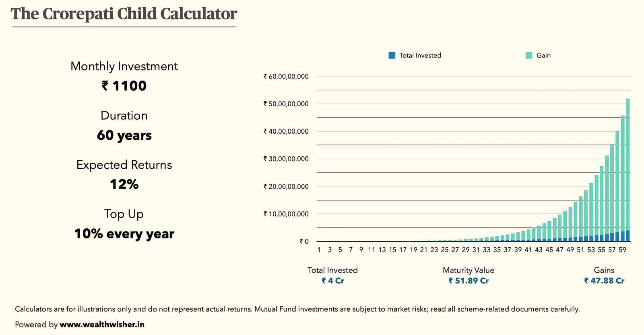Click the ₹ 0 y-axis label
Screen dimensions: 644x335
point(304,242)
